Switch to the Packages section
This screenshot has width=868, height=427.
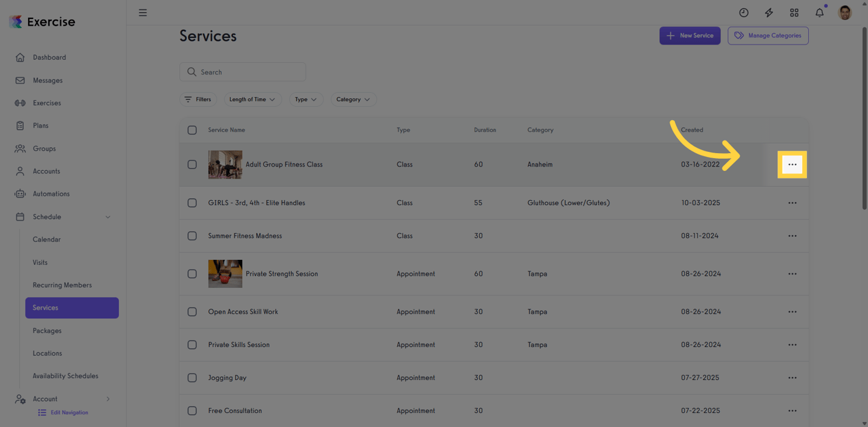point(46,330)
